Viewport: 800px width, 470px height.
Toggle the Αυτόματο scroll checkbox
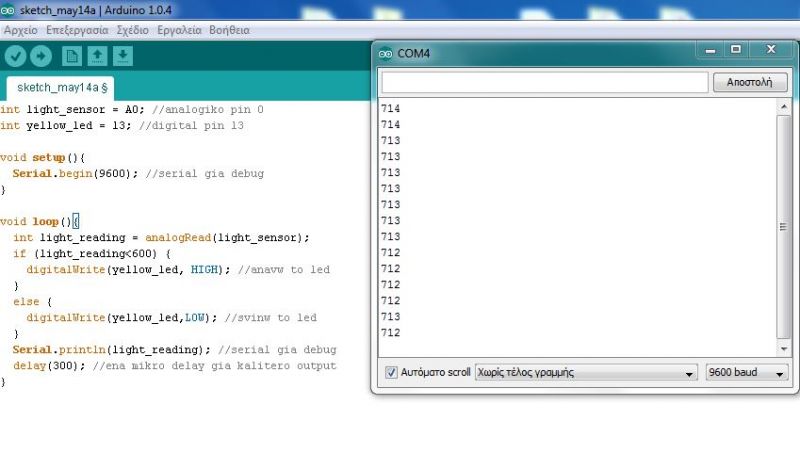(391, 373)
